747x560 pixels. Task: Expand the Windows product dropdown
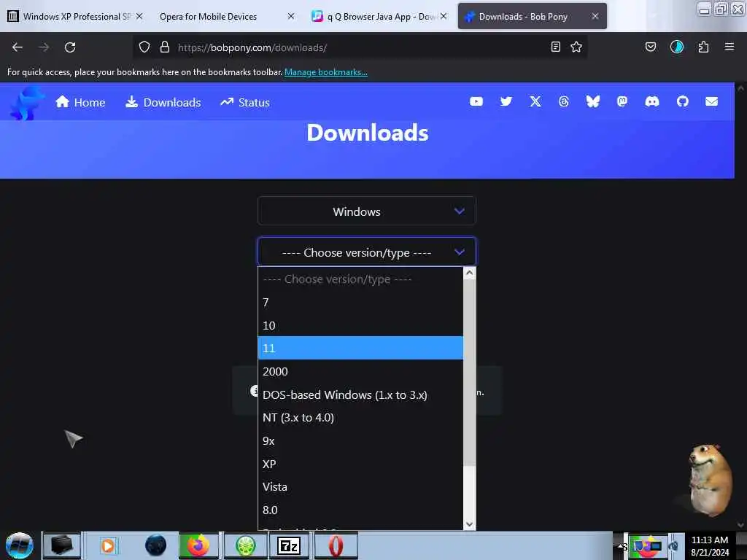click(x=366, y=211)
